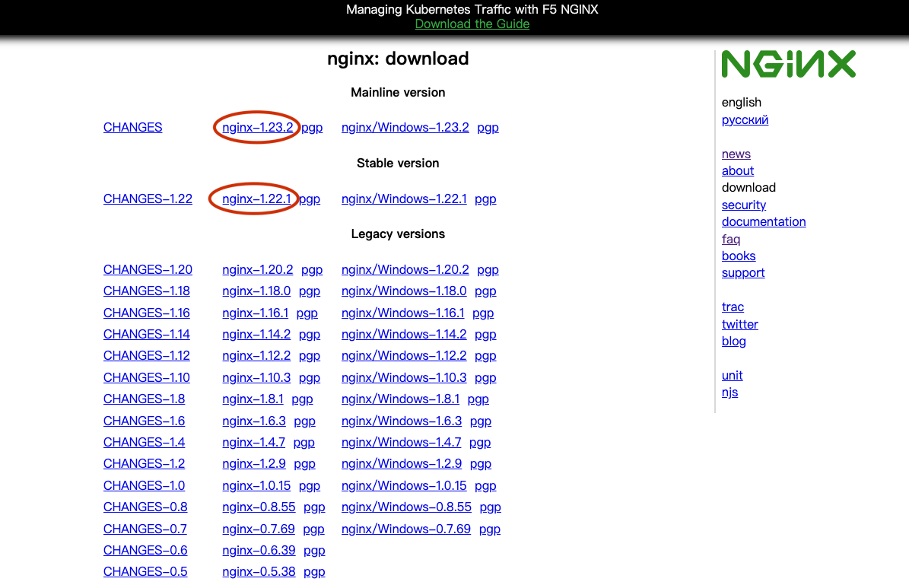Viewport: 909px width, 588px height.
Task: Open the Download the Guide link
Action: pos(472,24)
